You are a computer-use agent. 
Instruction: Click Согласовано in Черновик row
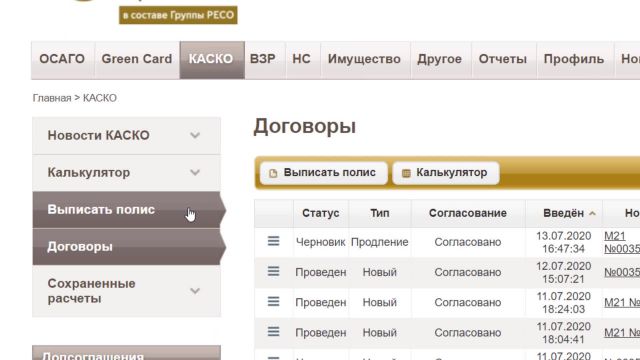468,242
